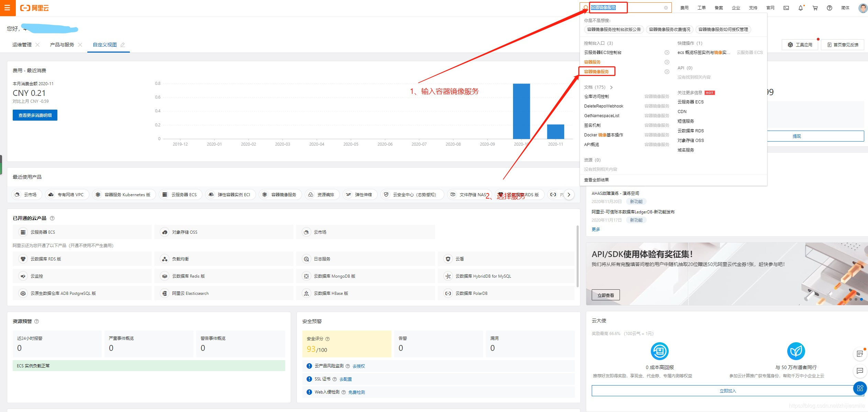Image resolution: width=868 pixels, height=412 pixels.
Task: Expand 文档 (175) results
Action: coord(611,87)
